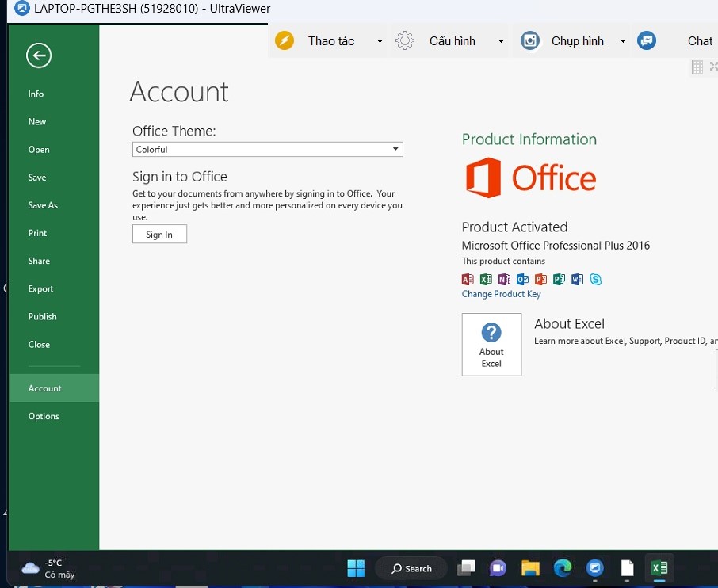
Task: Click the Thao tác toolbar label
Action: (331, 41)
